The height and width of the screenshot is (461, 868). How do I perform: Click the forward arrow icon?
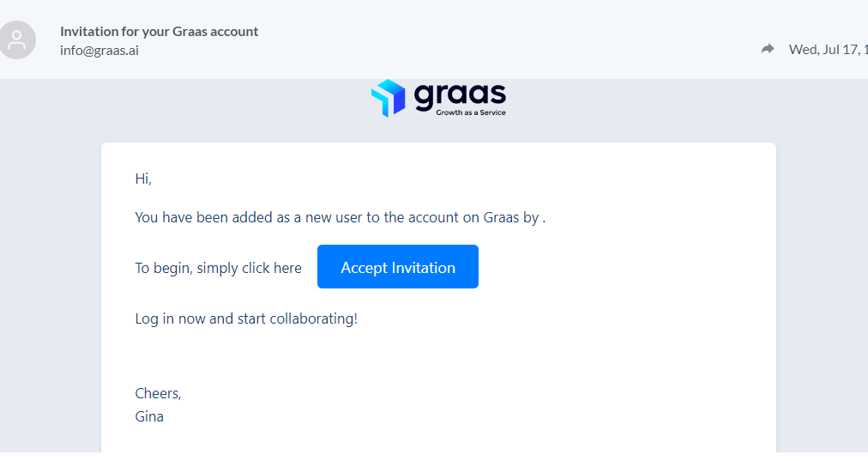(768, 49)
